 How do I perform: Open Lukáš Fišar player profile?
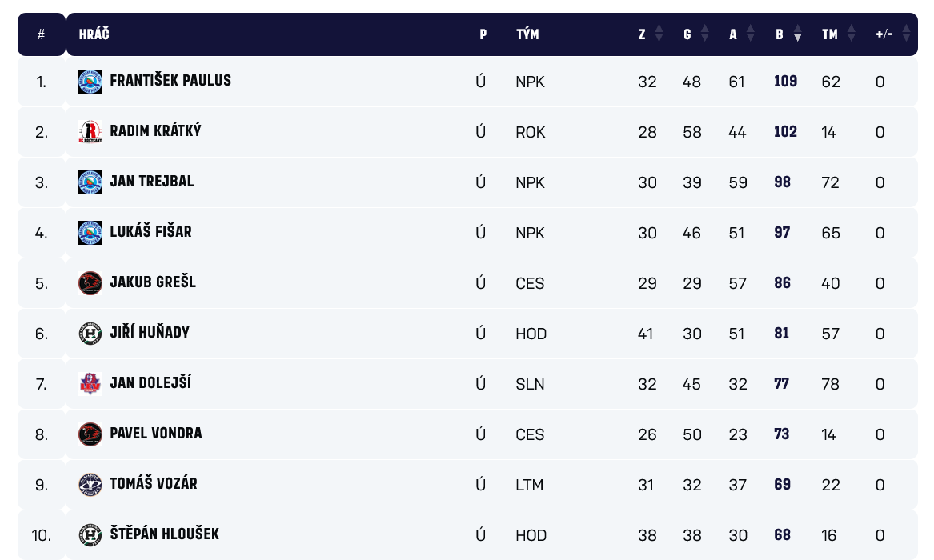pos(151,232)
